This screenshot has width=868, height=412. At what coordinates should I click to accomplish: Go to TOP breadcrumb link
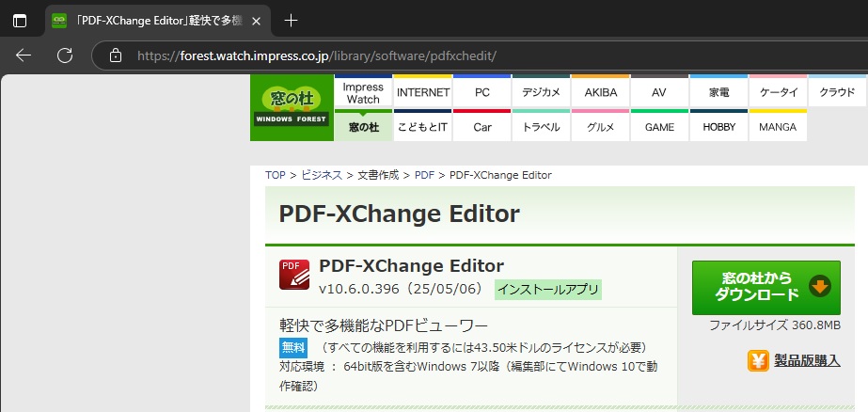(x=276, y=175)
